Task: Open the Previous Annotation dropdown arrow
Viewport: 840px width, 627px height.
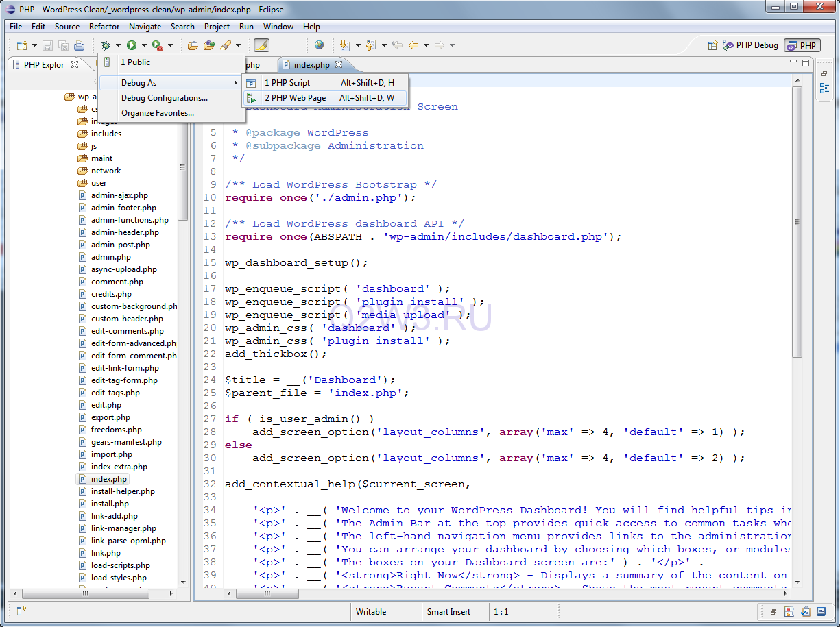Action: point(383,46)
